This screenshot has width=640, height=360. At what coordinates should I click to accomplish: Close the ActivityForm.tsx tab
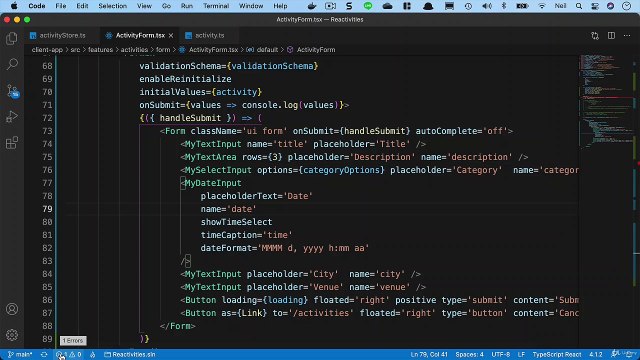point(171,36)
